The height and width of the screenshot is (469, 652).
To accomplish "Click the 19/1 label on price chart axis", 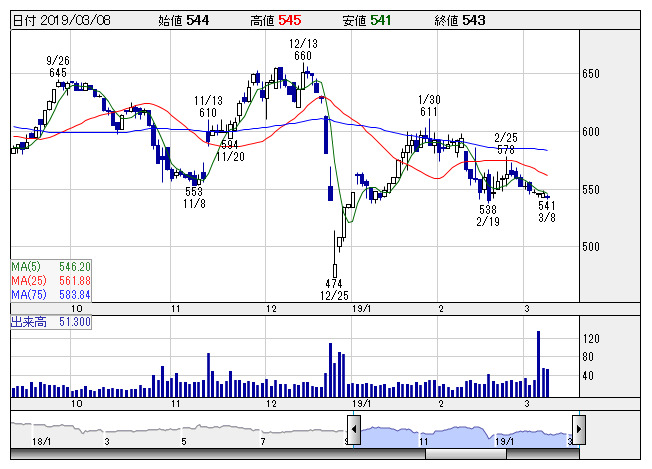I will pos(361,309).
